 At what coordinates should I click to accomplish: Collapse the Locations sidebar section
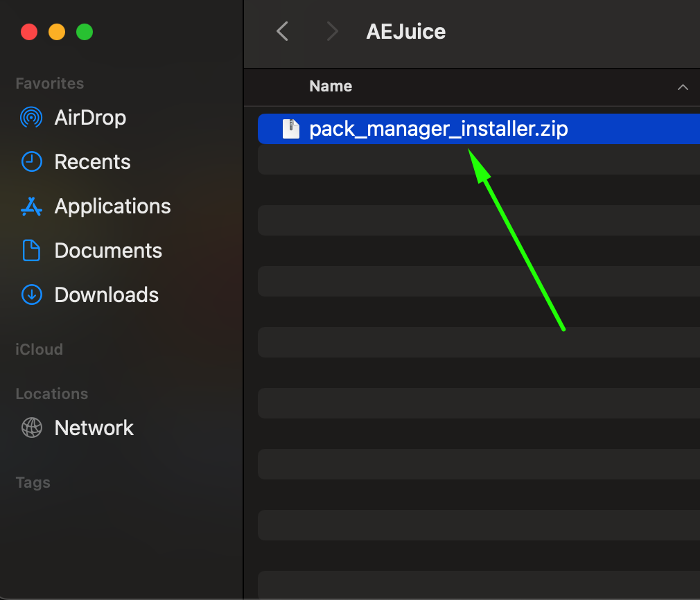(52, 394)
